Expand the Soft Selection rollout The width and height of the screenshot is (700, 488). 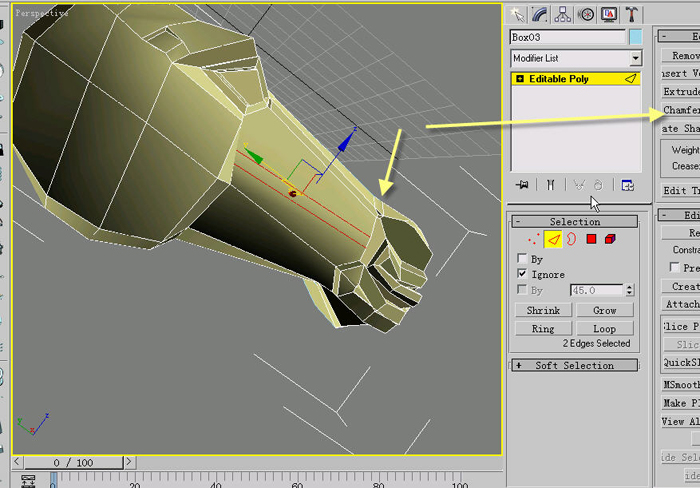tap(575, 365)
